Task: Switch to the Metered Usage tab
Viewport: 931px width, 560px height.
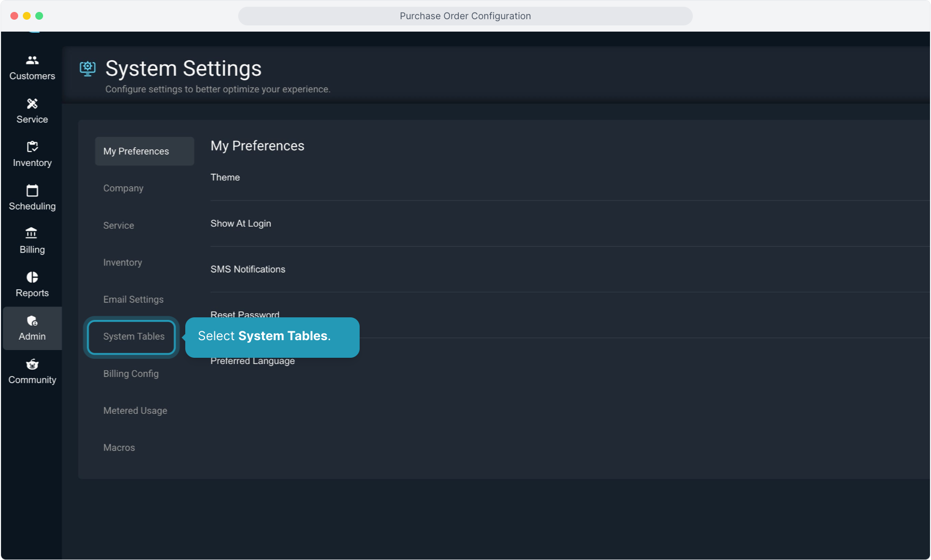Action: (x=135, y=411)
